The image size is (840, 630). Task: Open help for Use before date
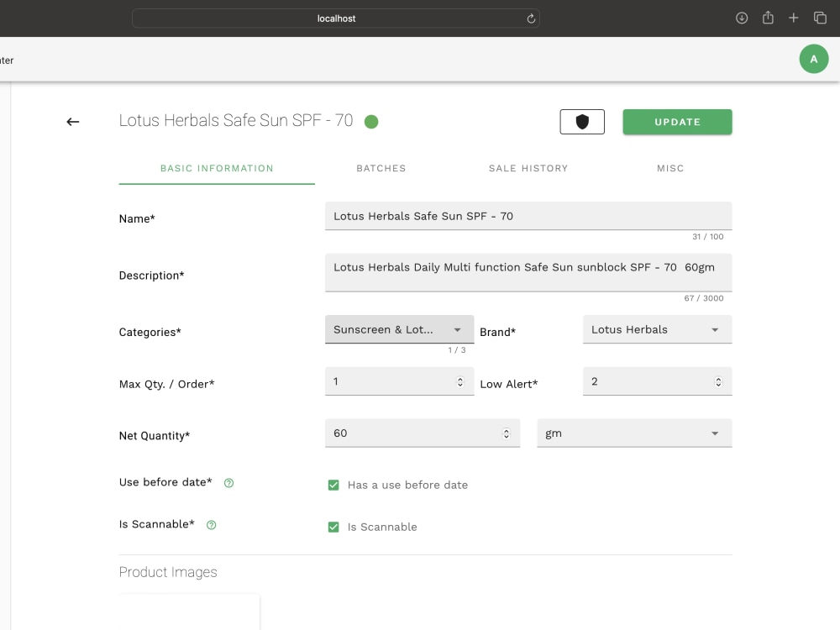coord(228,483)
